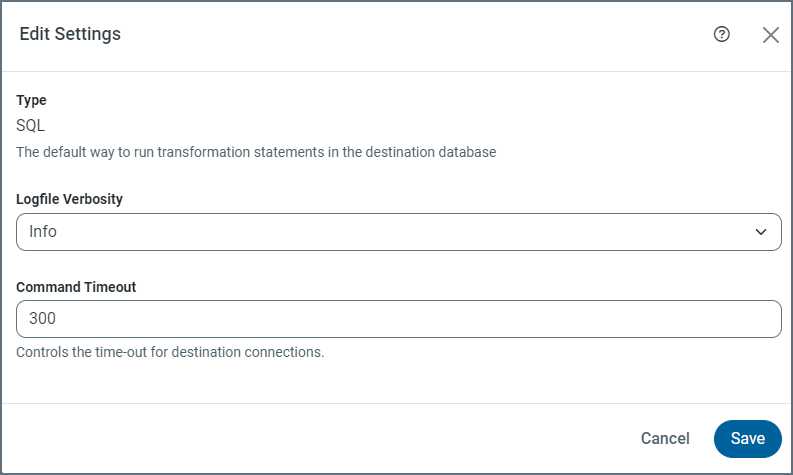
Task: Click the Logfile Verbosity label
Action: point(70,199)
